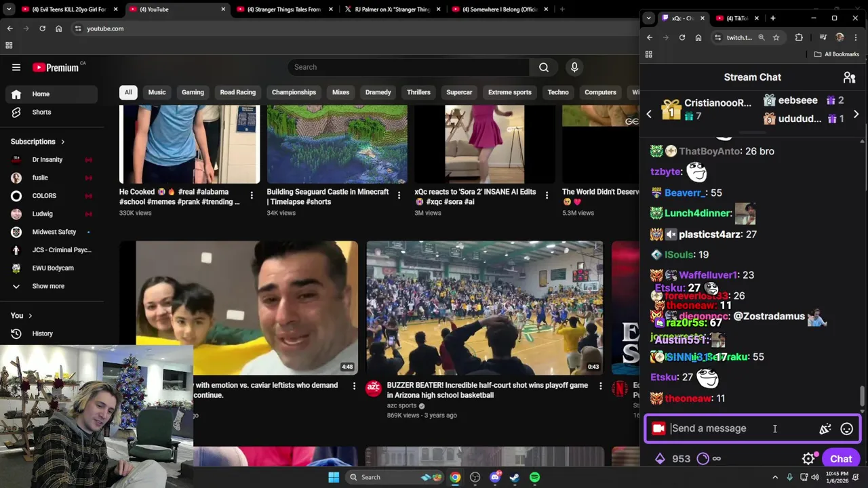Click the YouTube search magnifier button

543,67
